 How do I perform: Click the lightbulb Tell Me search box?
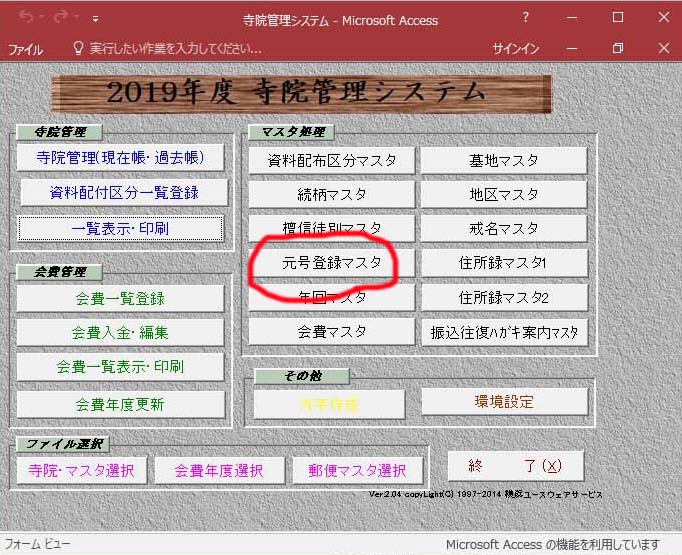tap(170, 48)
